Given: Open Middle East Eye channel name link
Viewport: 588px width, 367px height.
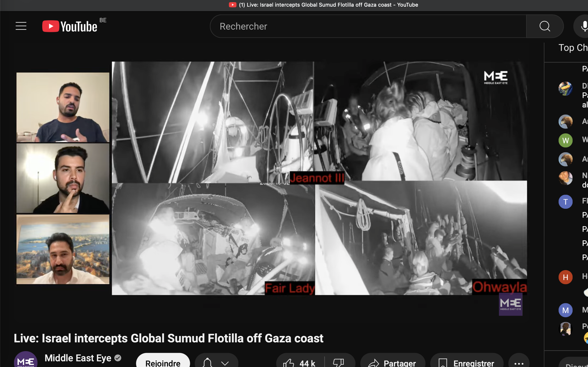Looking at the screenshot, I should (78, 358).
